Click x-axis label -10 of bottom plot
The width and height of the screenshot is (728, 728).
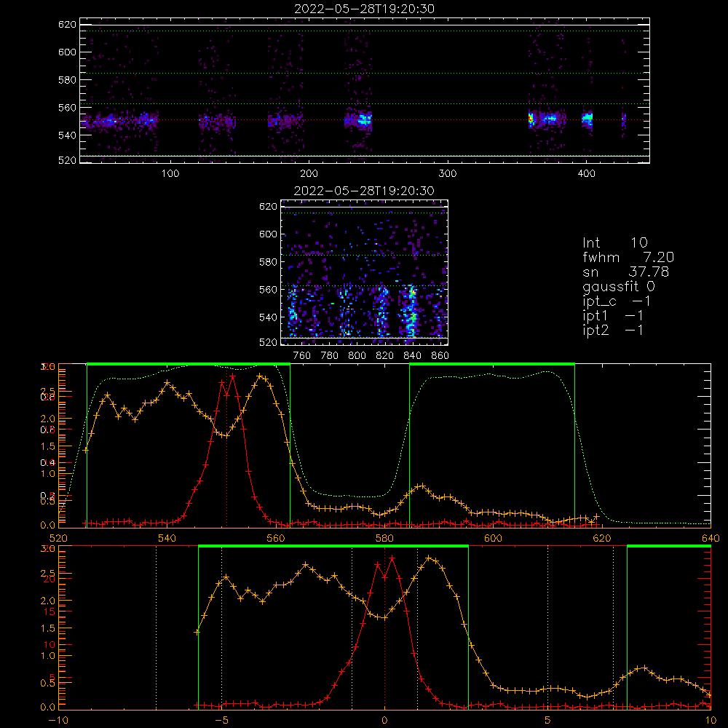pyautogui.click(x=58, y=721)
